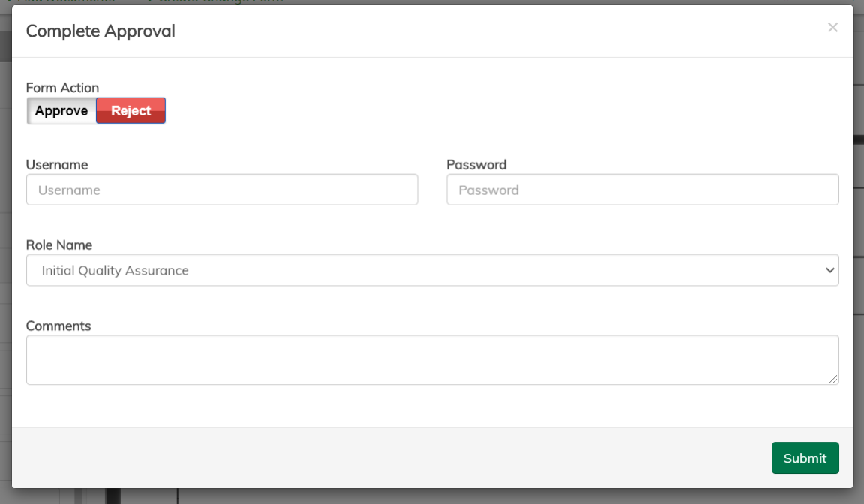
Task: Submit the approval form
Action: click(805, 458)
